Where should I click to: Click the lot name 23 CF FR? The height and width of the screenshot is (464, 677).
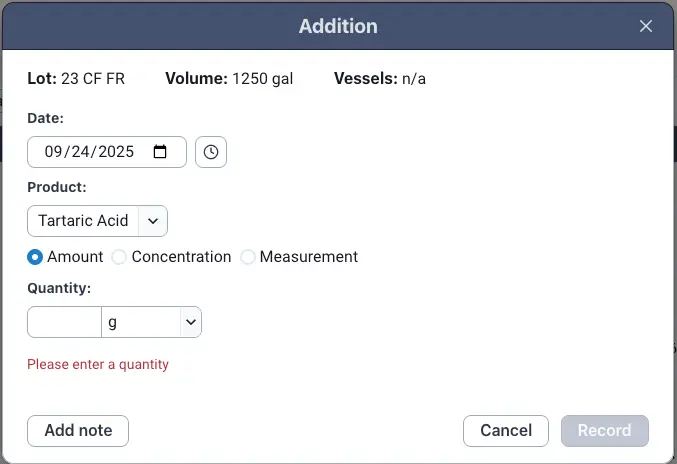93,79
